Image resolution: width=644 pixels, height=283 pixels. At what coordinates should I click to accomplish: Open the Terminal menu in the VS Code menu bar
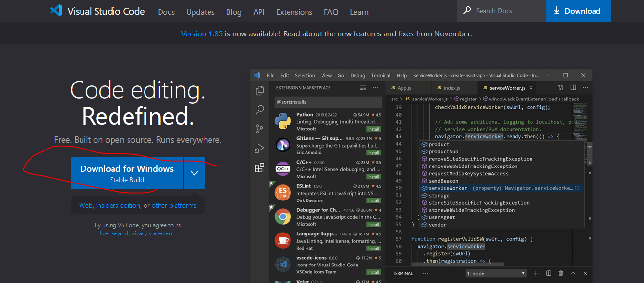[x=381, y=75]
